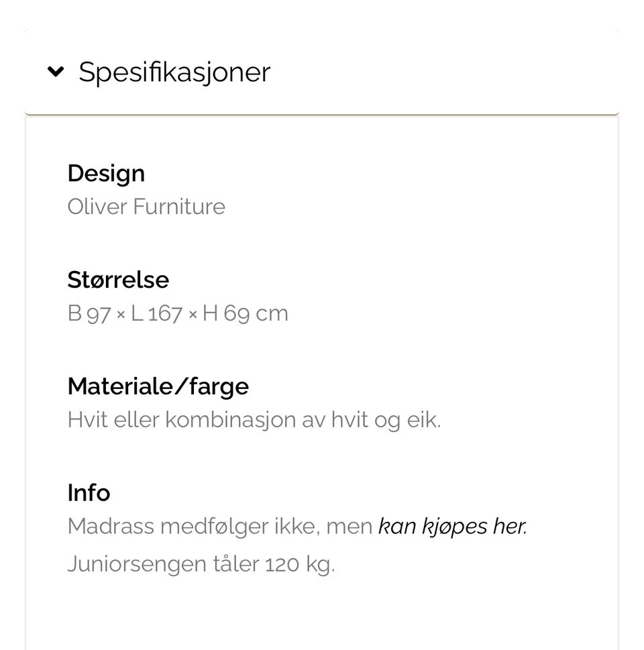
Task: Open the 'kan kjøpes her' mattress link
Action: [451, 527]
